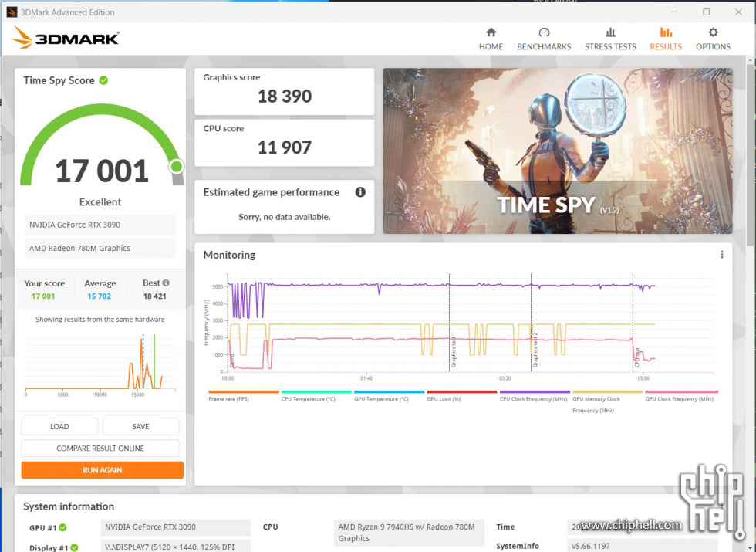This screenshot has height=552, width=756.
Task: Click green validation check next to Time Spy Score
Action: tap(103, 80)
